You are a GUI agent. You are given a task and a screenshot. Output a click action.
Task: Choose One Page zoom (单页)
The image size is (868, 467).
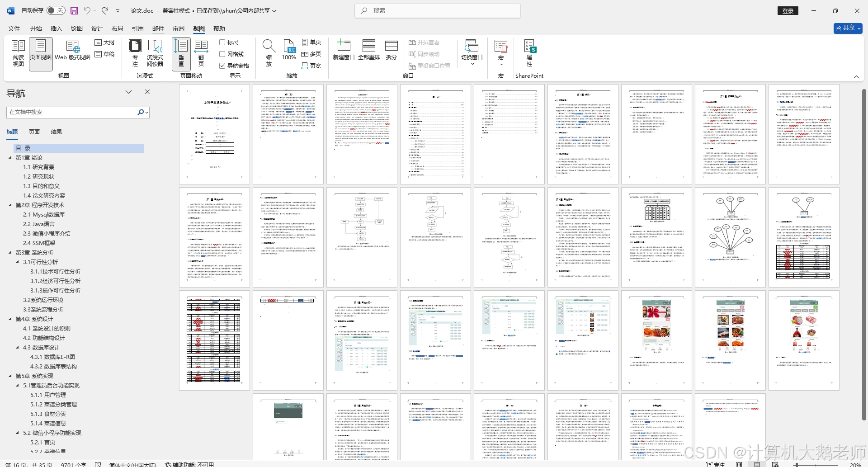(x=311, y=42)
